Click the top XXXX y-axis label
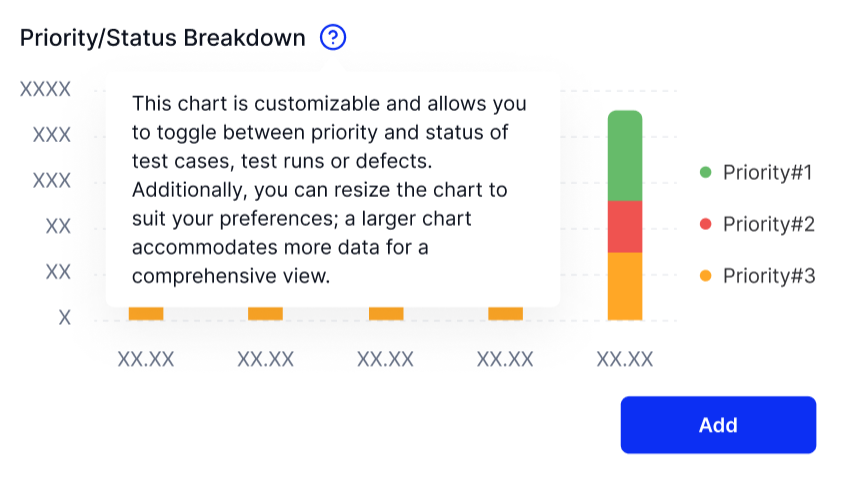 (46, 89)
